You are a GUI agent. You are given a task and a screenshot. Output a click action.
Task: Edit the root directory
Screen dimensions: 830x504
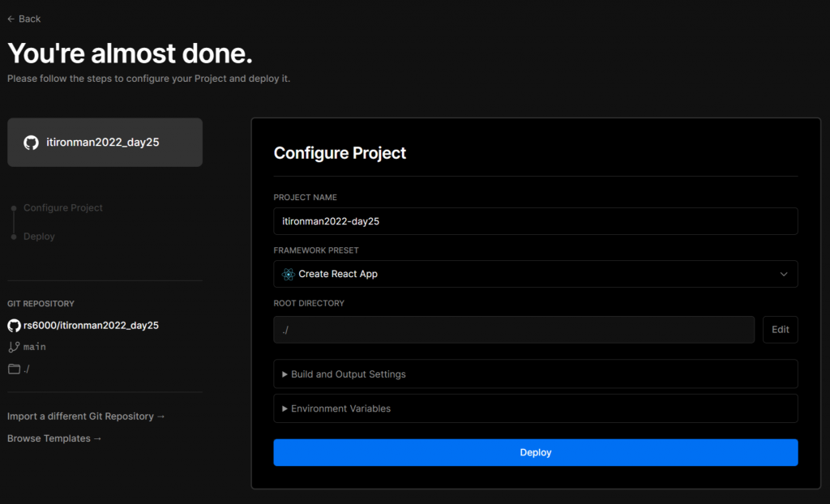point(781,330)
